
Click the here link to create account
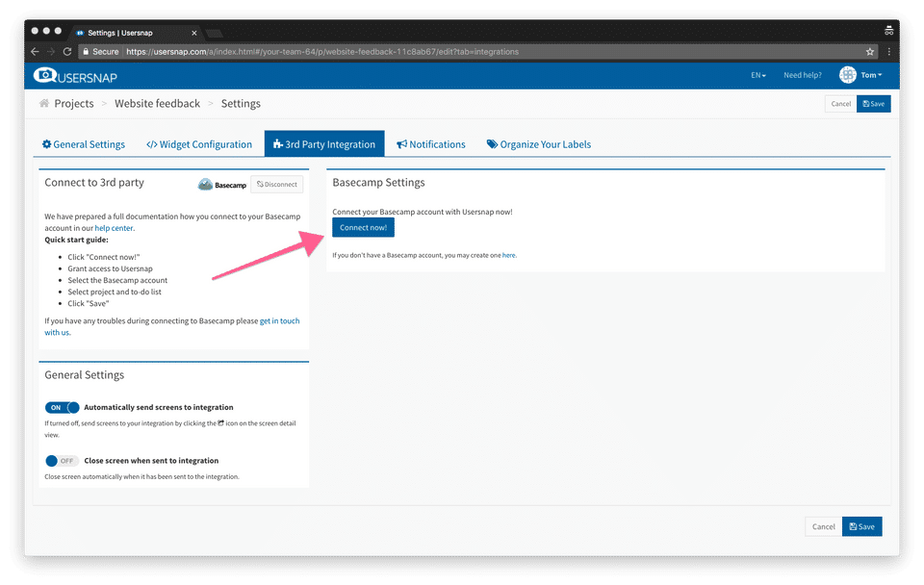click(x=508, y=255)
